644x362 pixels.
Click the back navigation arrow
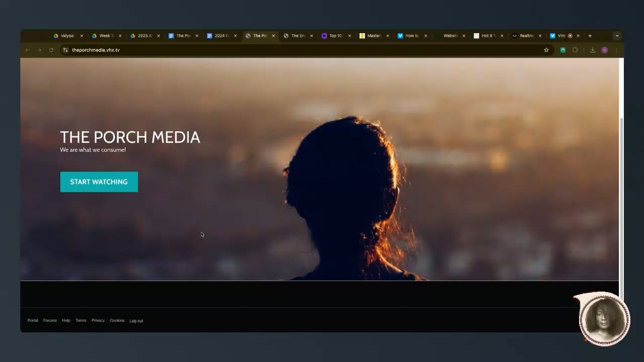pyautogui.click(x=28, y=50)
